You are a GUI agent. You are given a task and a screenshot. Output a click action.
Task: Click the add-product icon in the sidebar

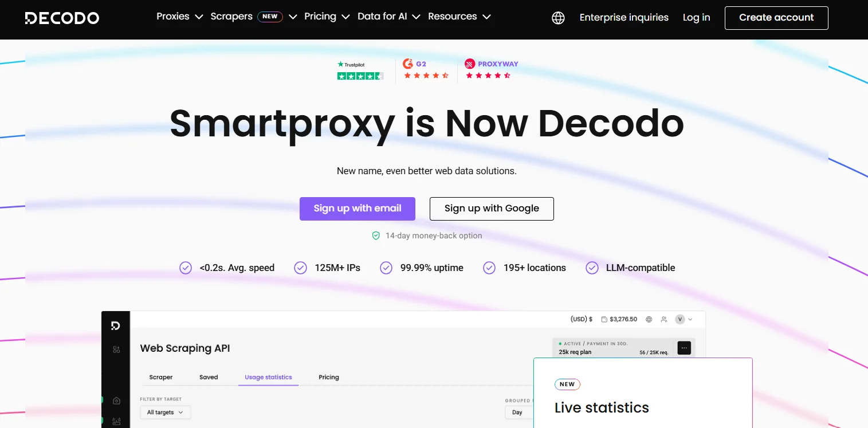[115, 348]
